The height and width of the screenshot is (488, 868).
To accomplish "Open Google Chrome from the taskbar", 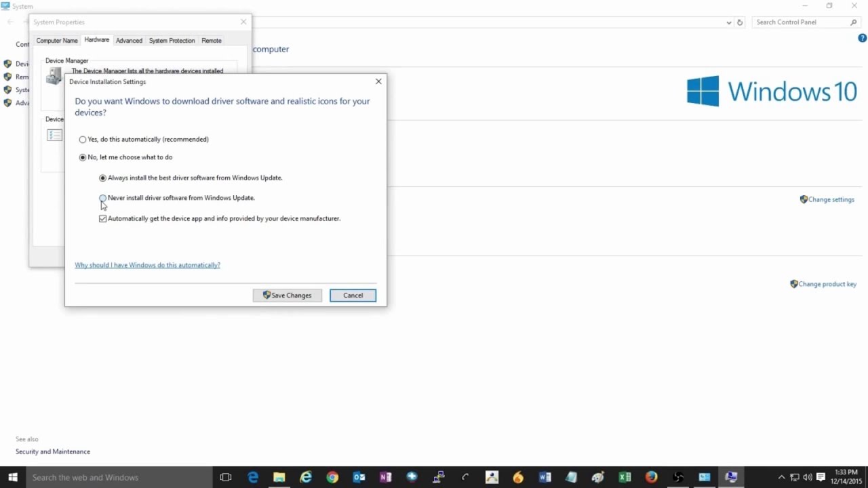I will pos(332,477).
